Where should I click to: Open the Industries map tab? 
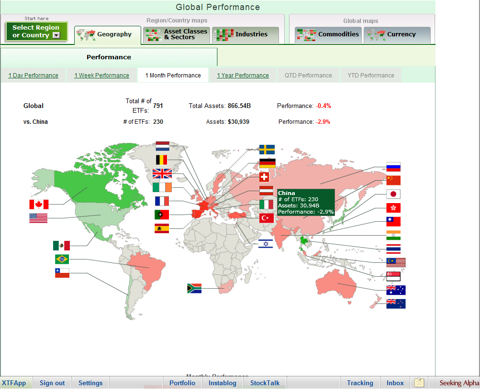click(x=245, y=34)
